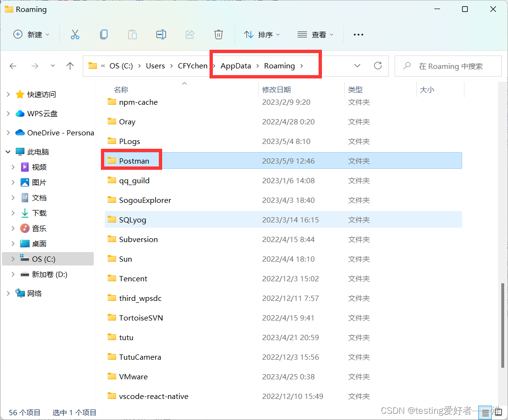Go forward with the right arrow
The height and width of the screenshot is (420, 508).
[34, 66]
